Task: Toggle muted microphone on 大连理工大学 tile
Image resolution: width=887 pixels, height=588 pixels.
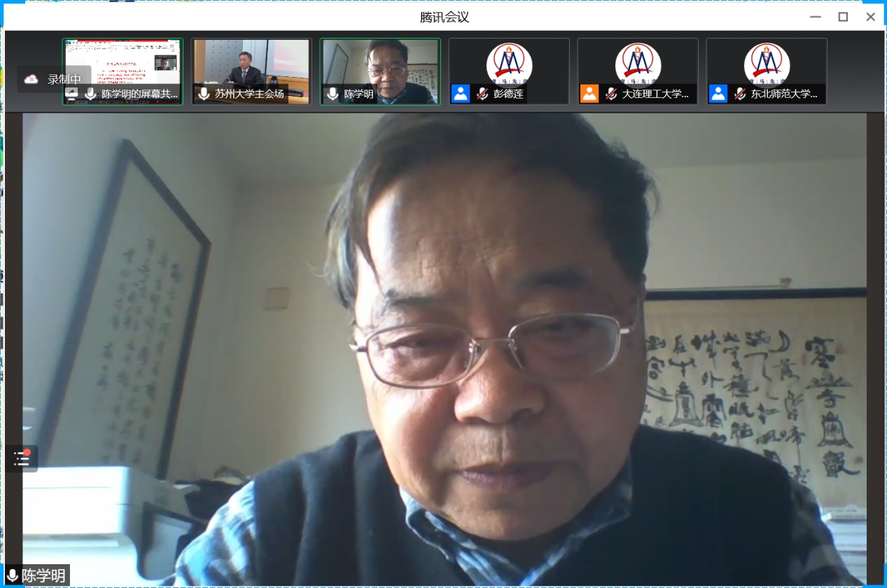Action: 611,94
